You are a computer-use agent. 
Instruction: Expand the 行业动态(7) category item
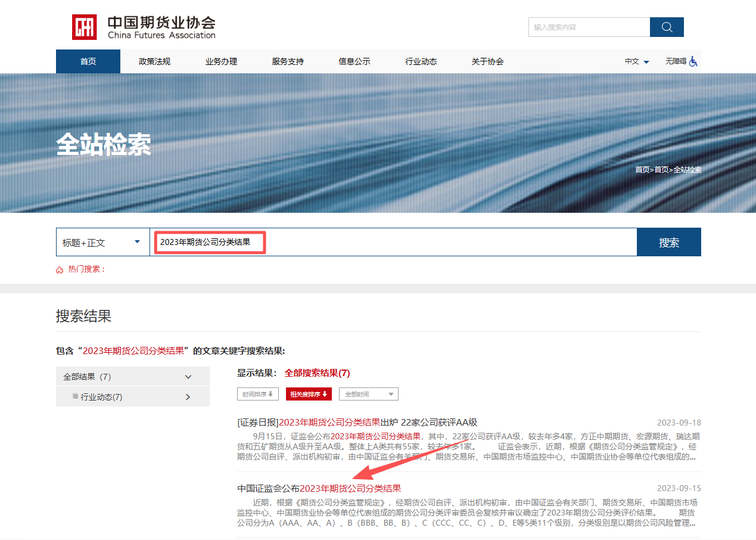(x=188, y=397)
